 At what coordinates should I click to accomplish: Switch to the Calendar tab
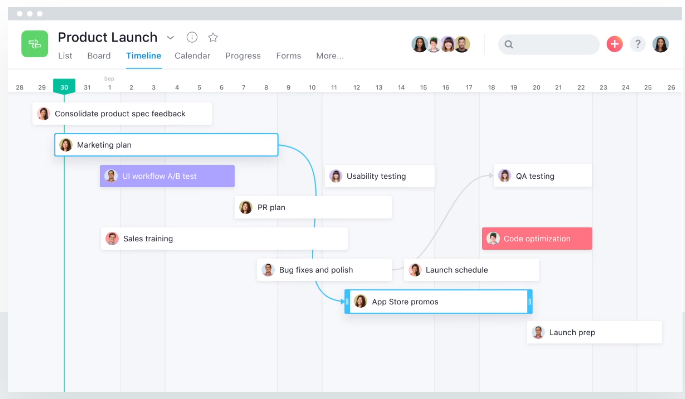pos(192,56)
